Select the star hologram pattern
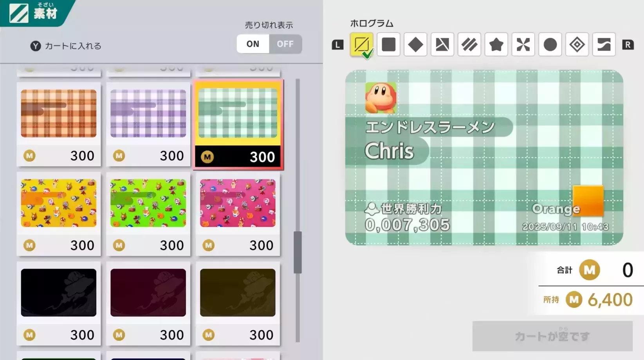Image resolution: width=644 pixels, height=360 pixels. pos(496,45)
